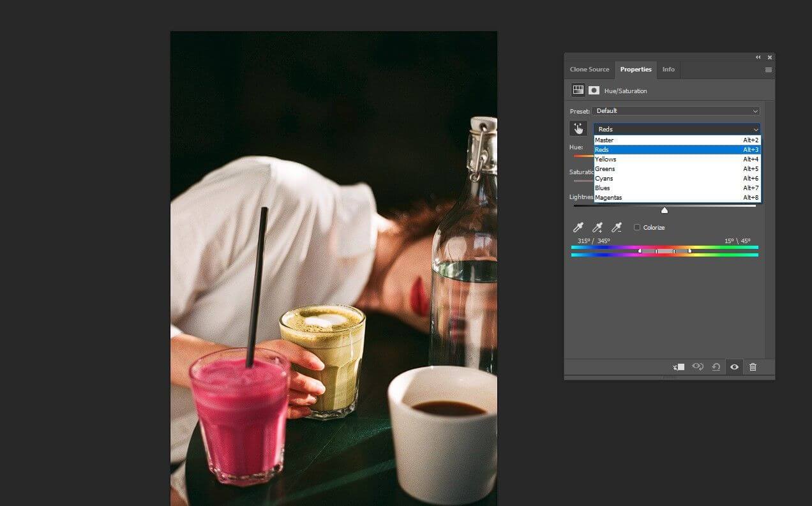Screen dimensions: 812x506
Task: Click the subtract-from-sample eyedropper
Action: 617,227
